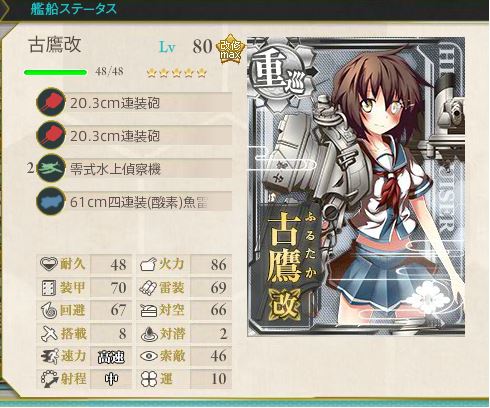The image size is (490, 408).
Task: Click the heart icon next to 耐久
Action: pyautogui.click(x=49, y=264)
